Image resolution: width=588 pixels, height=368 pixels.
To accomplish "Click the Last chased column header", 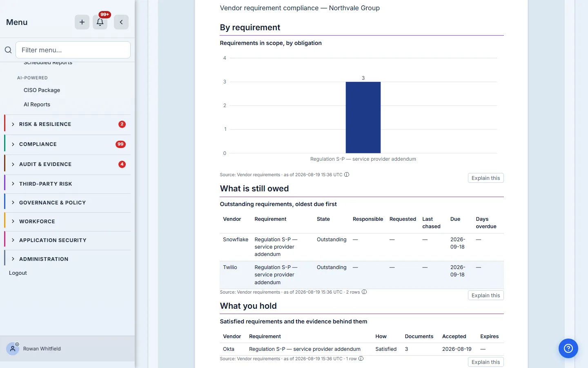I will pyautogui.click(x=431, y=223).
